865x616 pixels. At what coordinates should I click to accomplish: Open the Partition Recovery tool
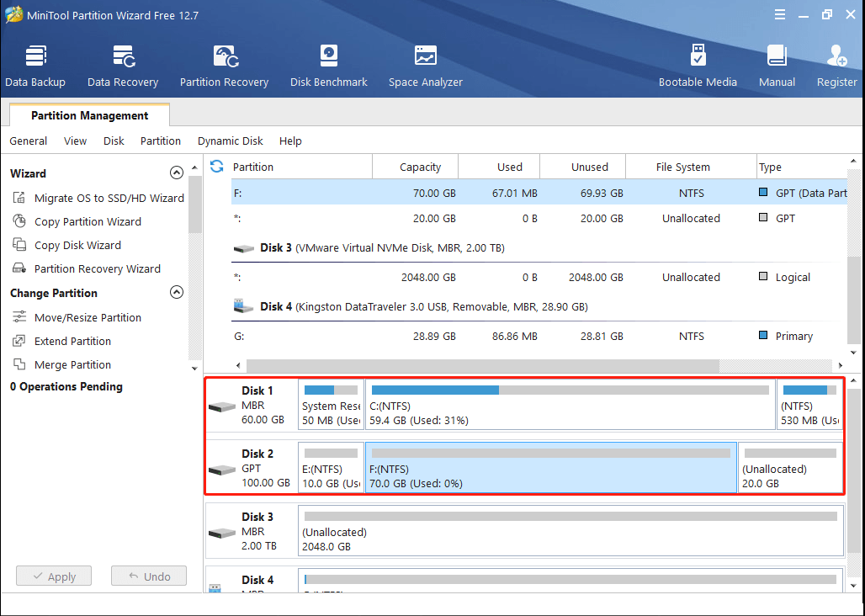[224, 66]
